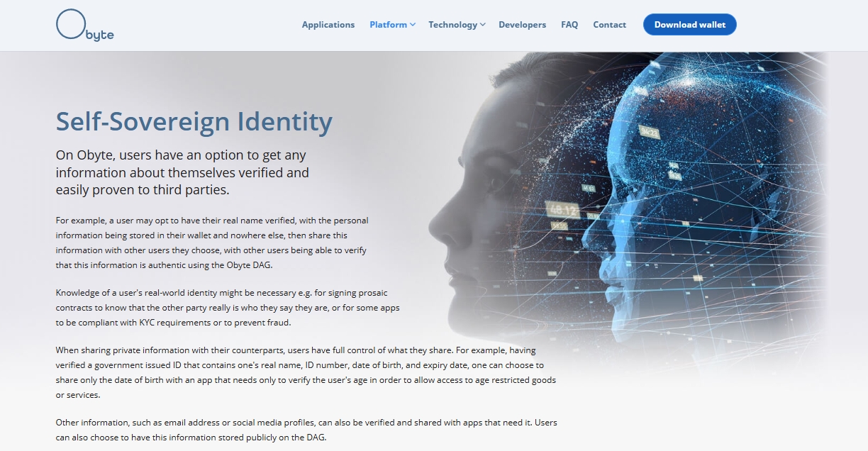The image size is (868, 451).
Task: Click the paragraph beginning "For example, a user"
Action: click(212, 243)
